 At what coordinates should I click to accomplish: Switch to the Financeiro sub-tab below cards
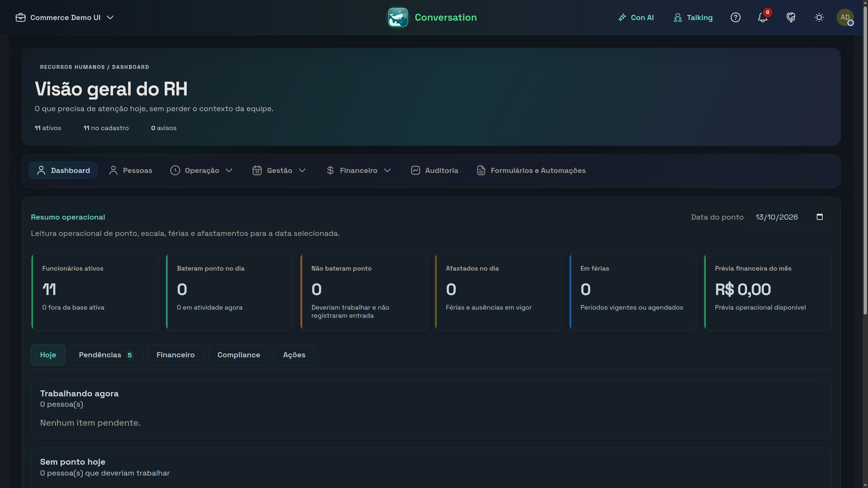click(x=175, y=355)
